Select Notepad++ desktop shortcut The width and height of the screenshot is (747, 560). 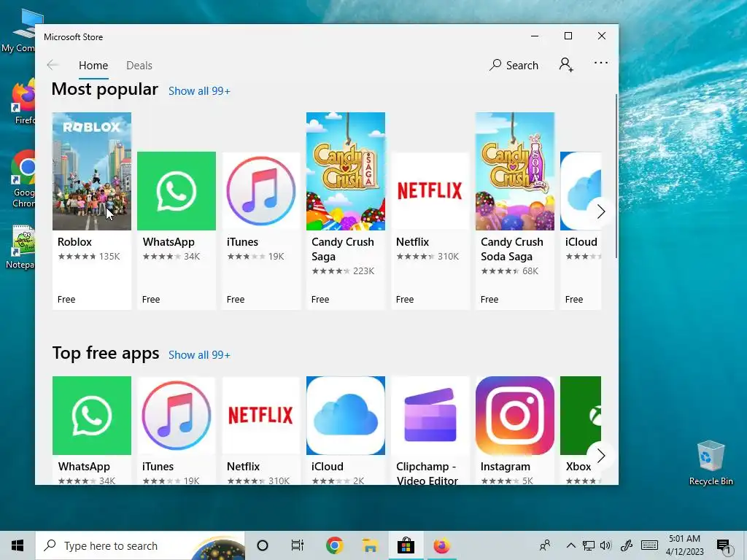22,248
